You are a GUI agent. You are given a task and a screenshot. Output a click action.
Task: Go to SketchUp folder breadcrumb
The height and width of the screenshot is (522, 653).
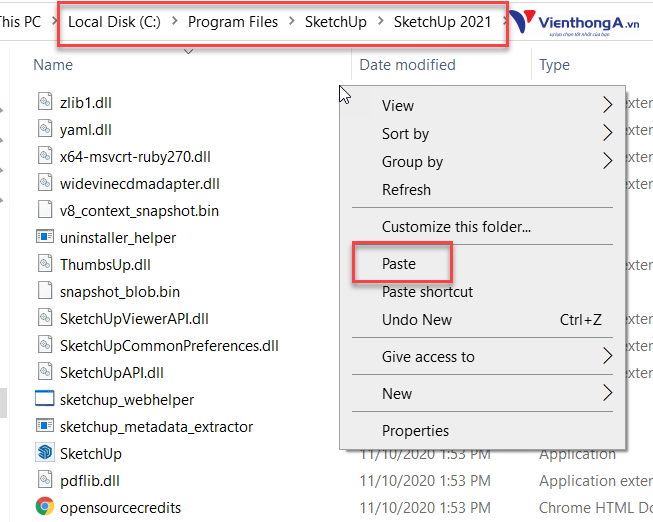(x=336, y=22)
